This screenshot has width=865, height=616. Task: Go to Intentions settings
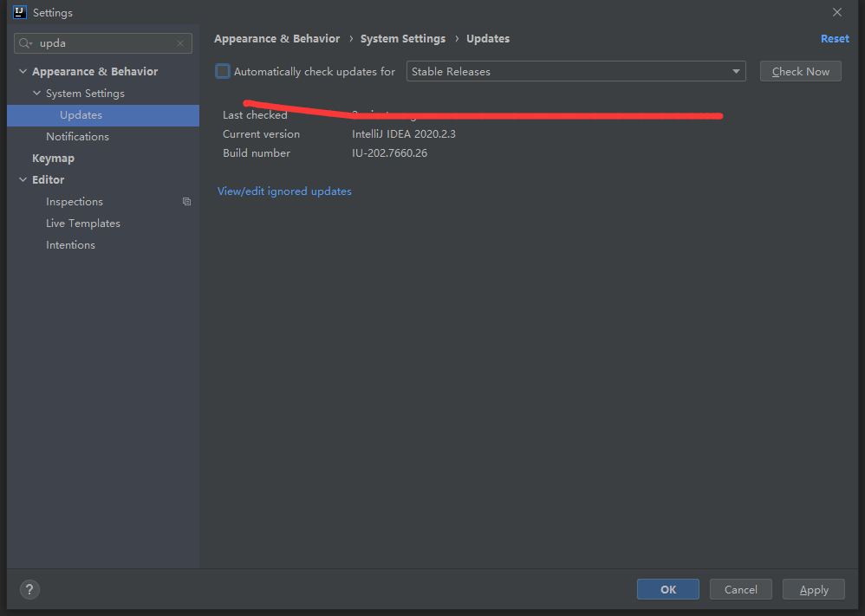tap(70, 245)
